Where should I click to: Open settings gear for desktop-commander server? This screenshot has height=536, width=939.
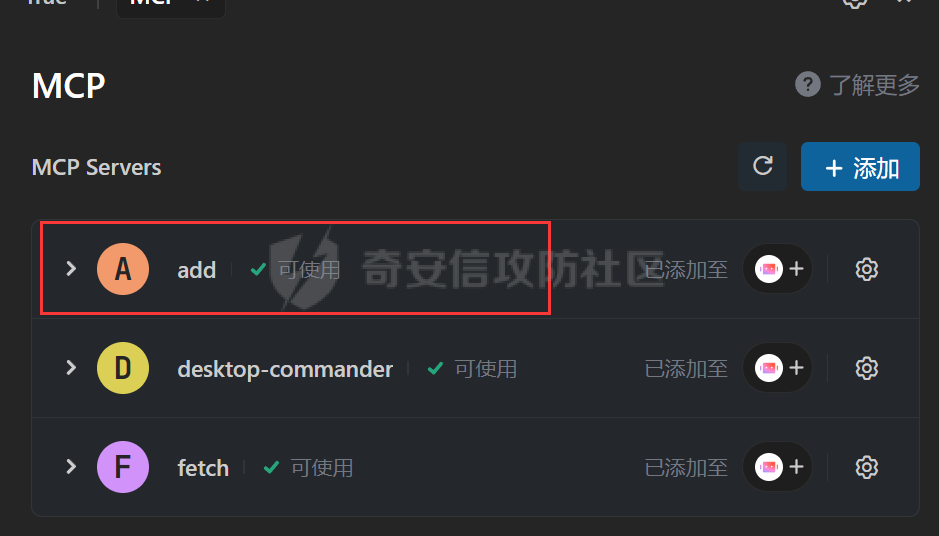(x=867, y=368)
